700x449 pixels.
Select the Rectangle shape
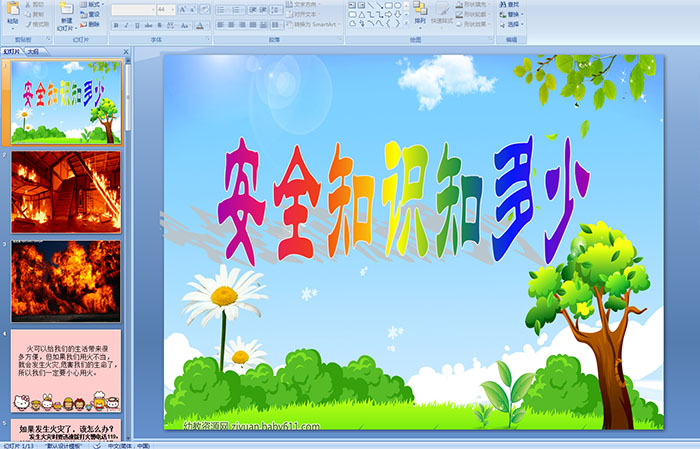pos(388,5)
